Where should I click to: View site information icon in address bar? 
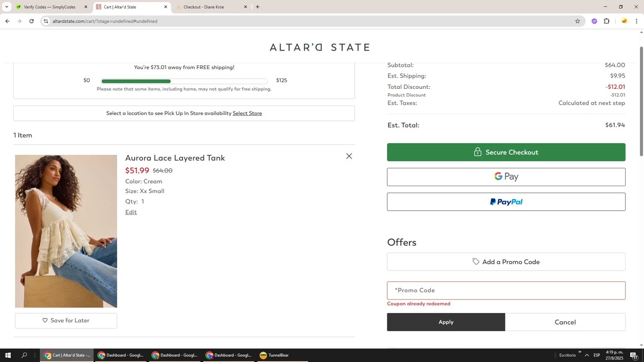(x=46, y=21)
